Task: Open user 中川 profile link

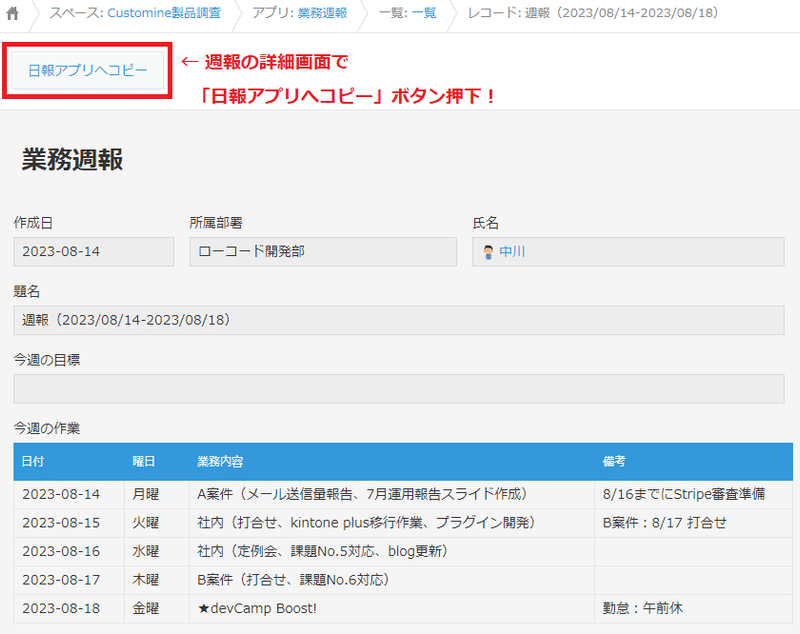Action: (512, 251)
